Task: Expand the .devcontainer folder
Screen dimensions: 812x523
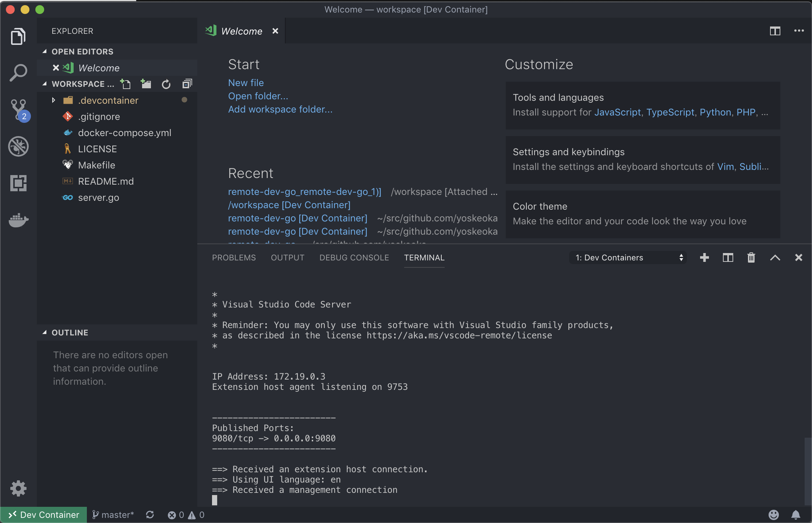Action: click(54, 99)
